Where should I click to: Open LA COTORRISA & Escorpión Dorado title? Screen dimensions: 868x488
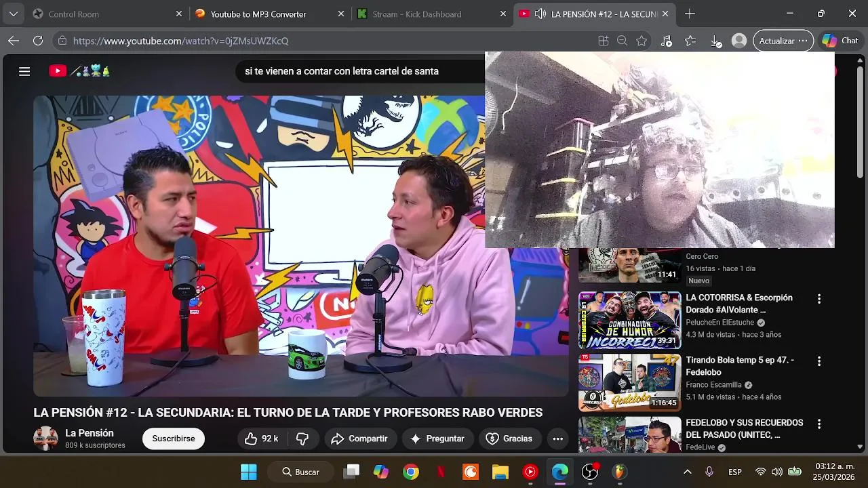739,304
